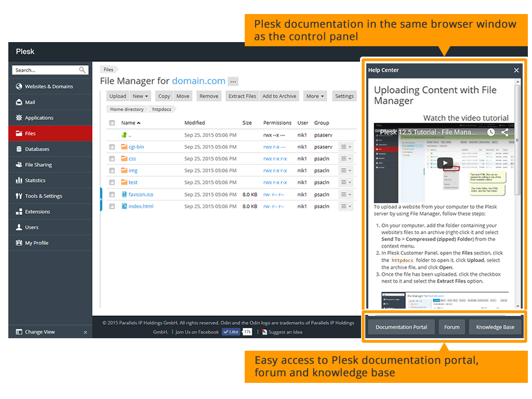The height and width of the screenshot is (399, 532).
Task: Toggle the select-all checkbox in file list header
Action: [x=112, y=123]
